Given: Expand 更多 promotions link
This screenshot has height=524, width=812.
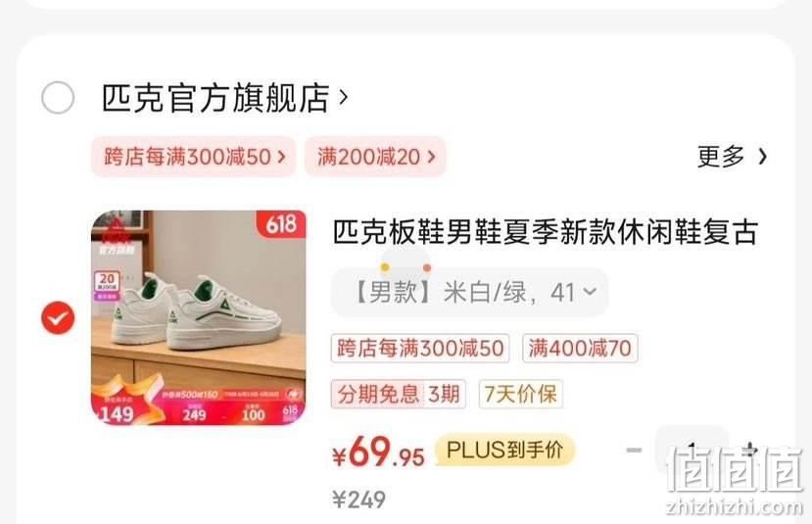Looking at the screenshot, I should [733, 157].
